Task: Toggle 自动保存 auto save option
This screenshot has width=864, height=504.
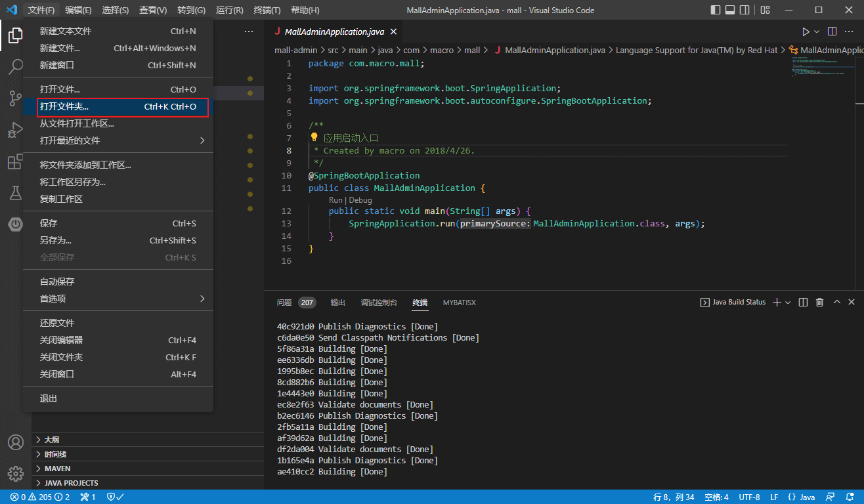Action: point(118,282)
